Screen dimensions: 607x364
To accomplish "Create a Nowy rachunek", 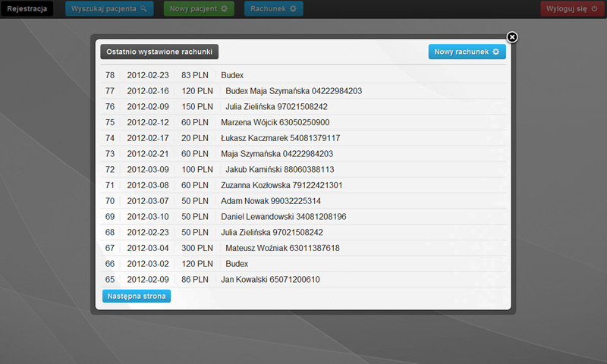I will pos(467,52).
